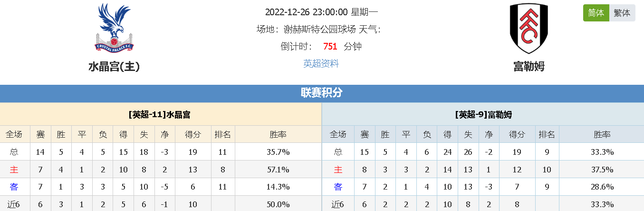Click the Crystal Palace 客 row label
644x211 pixels.
[13, 187]
